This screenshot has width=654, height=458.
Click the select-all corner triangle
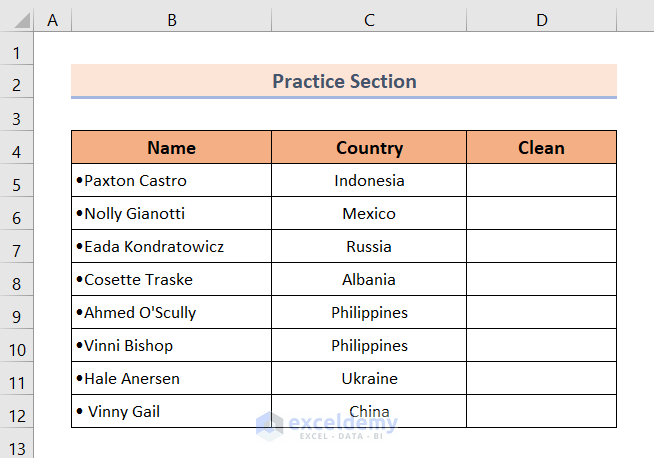17,19
